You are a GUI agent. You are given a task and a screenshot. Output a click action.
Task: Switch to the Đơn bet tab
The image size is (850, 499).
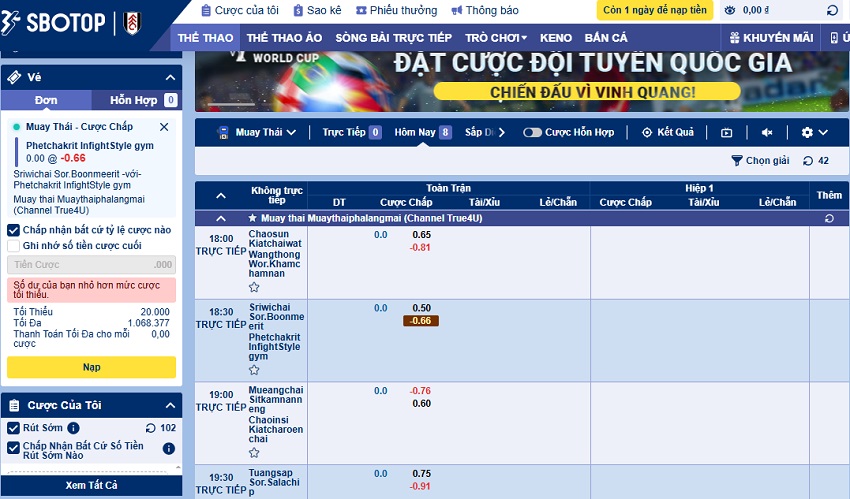pyautogui.click(x=46, y=100)
